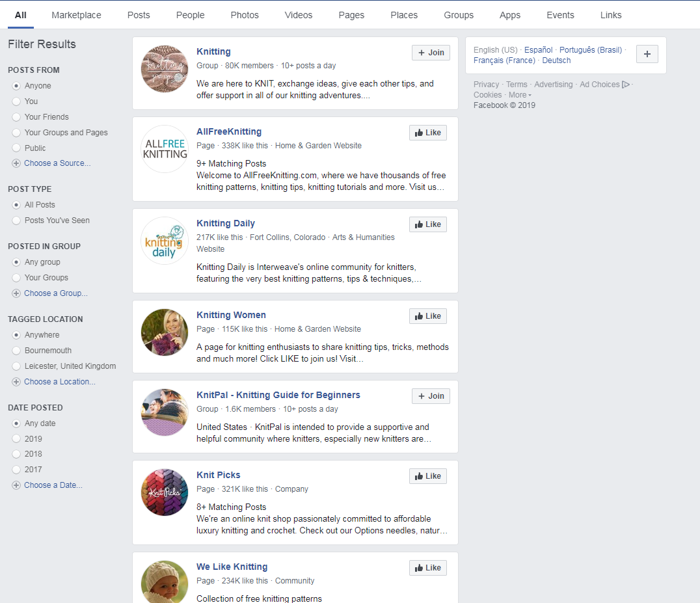
Task: Expand Choose a Location option
Action: [x=59, y=382]
